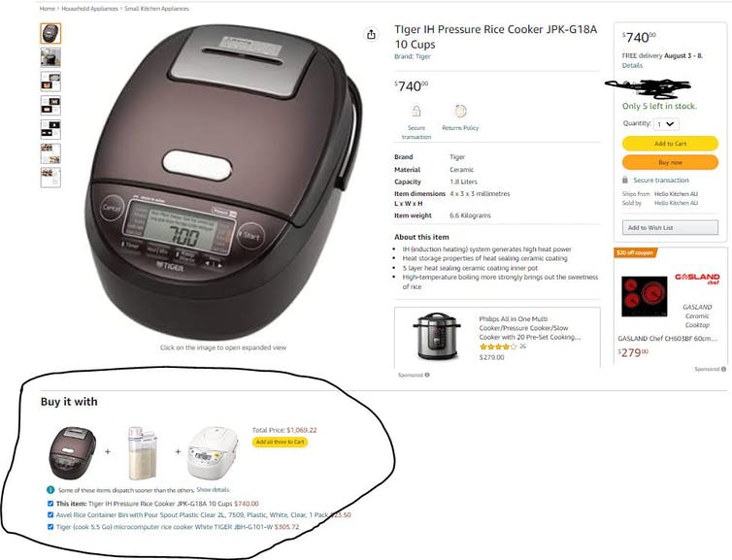Click the share icon beside product image

(371, 34)
